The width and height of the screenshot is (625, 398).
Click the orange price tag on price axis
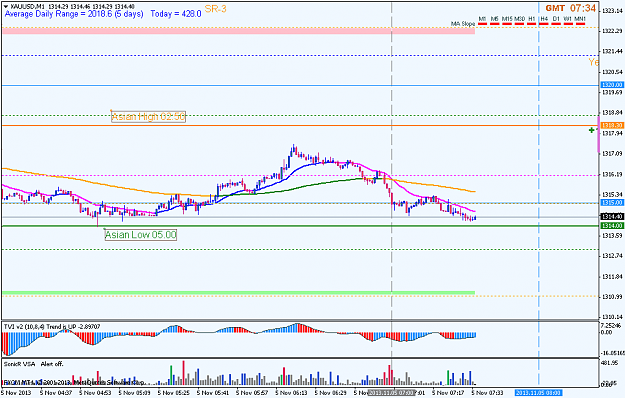(612, 125)
